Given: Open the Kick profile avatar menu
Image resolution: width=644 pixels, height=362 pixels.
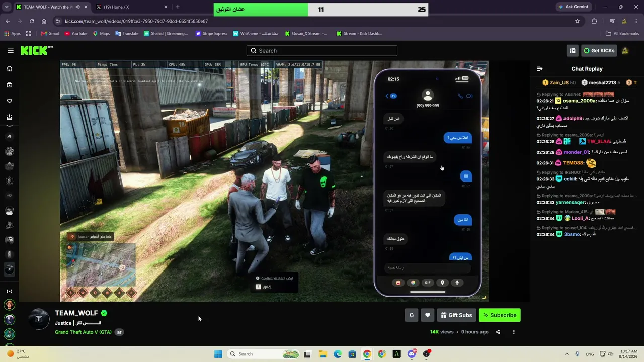Looking at the screenshot, I should (625, 51).
